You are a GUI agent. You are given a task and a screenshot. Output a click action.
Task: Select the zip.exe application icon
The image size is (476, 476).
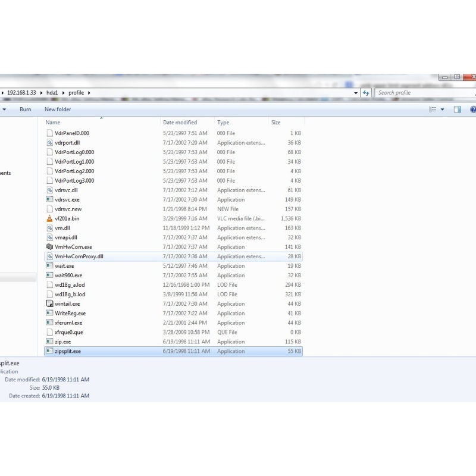click(x=49, y=342)
